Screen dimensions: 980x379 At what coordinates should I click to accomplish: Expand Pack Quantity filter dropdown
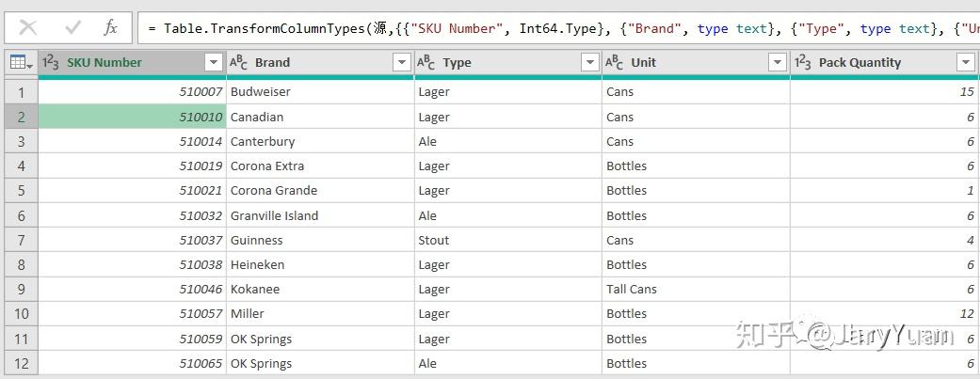965,63
